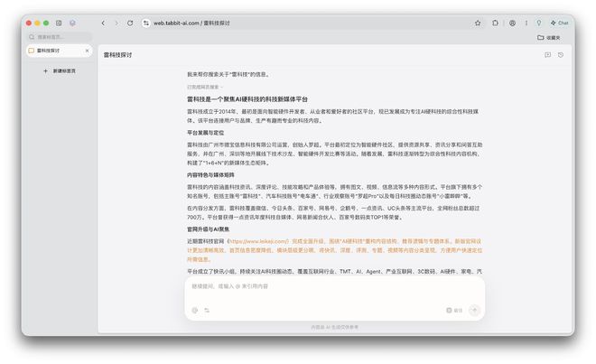The image size is (596, 364).
Task: Click the attachment icon in the input box
Action: (195, 310)
